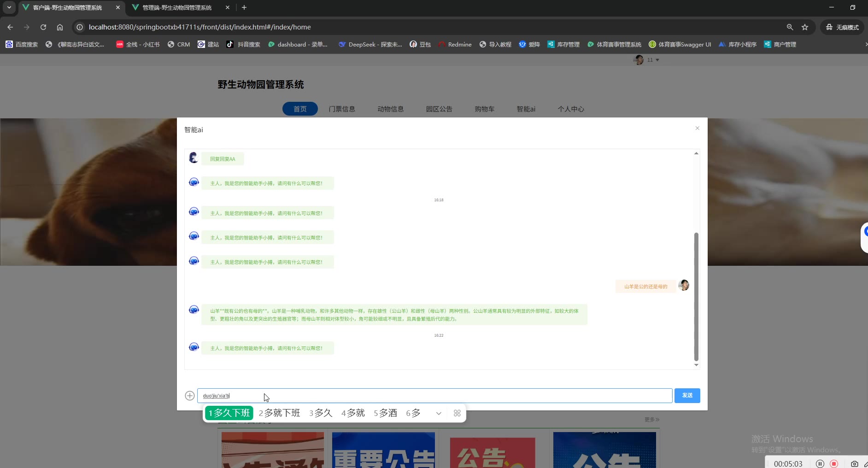Image resolution: width=868 pixels, height=468 pixels.
Task: Open the 库存小程序 bookmark
Action: [x=738, y=45]
